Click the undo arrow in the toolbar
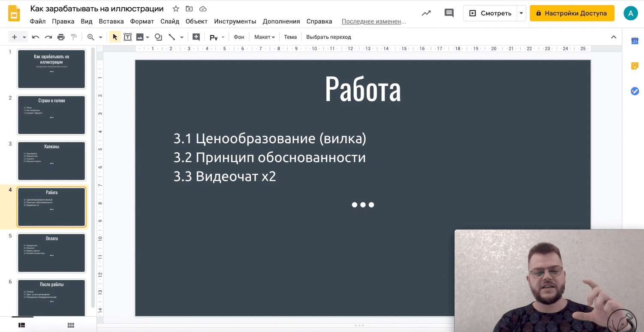 tap(36, 37)
